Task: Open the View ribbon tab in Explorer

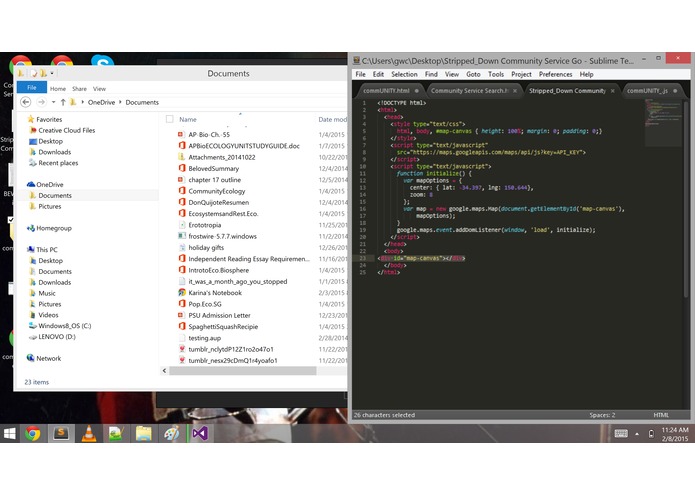Action: [99, 89]
